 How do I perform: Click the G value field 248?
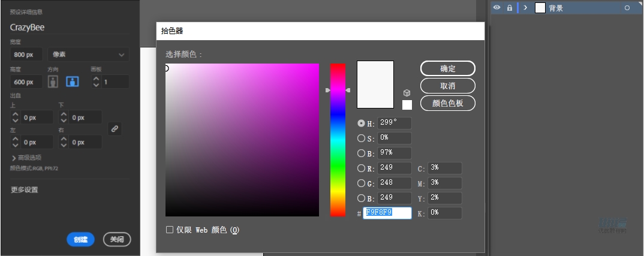click(x=395, y=183)
